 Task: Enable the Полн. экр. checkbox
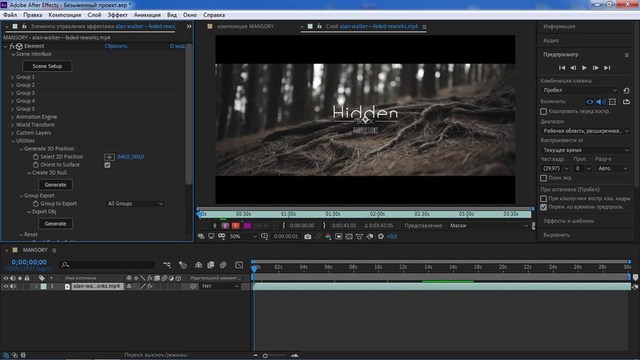click(543, 178)
